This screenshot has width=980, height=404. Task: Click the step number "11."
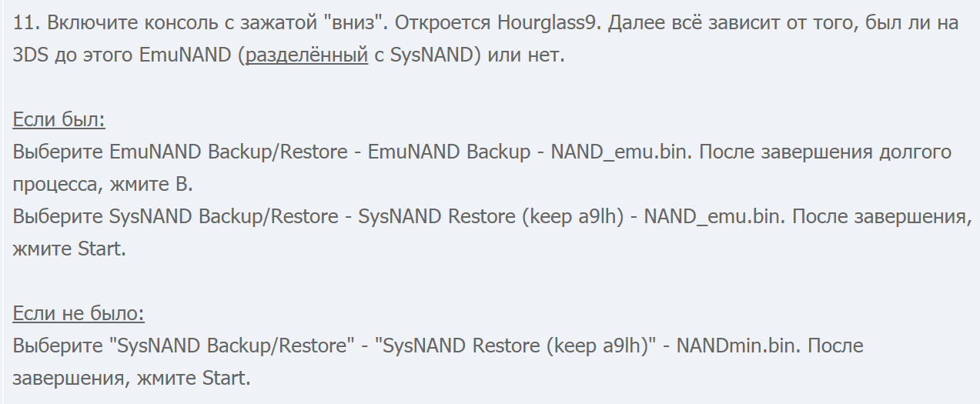click(27, 22)
